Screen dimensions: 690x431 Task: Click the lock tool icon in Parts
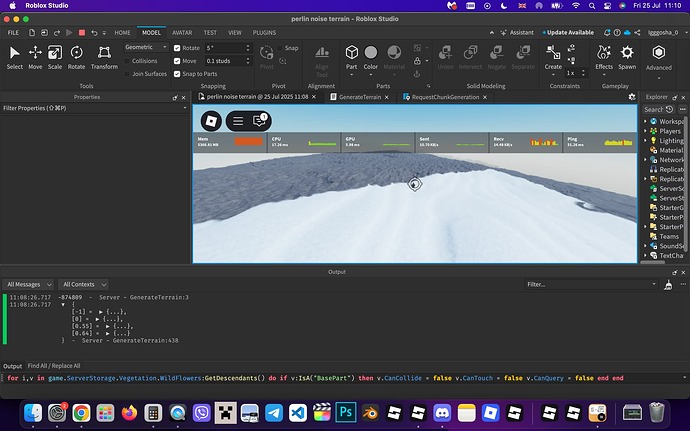[x=417, y=61]
